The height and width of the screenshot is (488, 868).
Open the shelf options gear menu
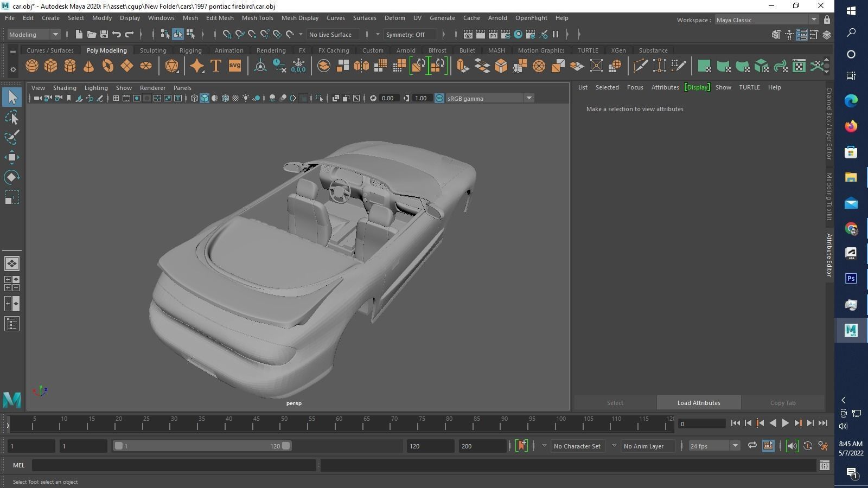pos(13,69)
